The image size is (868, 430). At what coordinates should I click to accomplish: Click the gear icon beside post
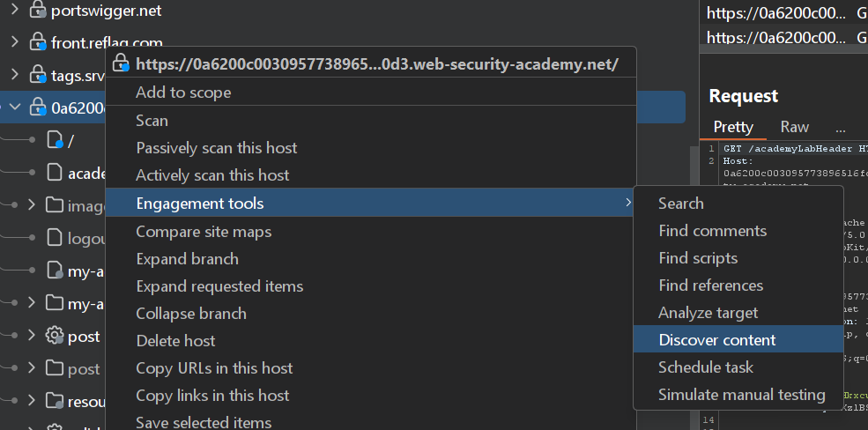[x=55, y=336]
